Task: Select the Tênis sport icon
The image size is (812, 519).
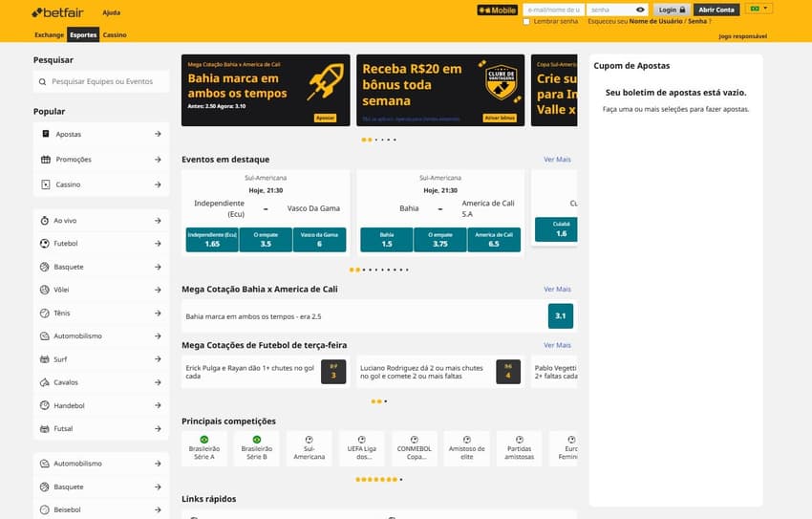Action: 45,314
